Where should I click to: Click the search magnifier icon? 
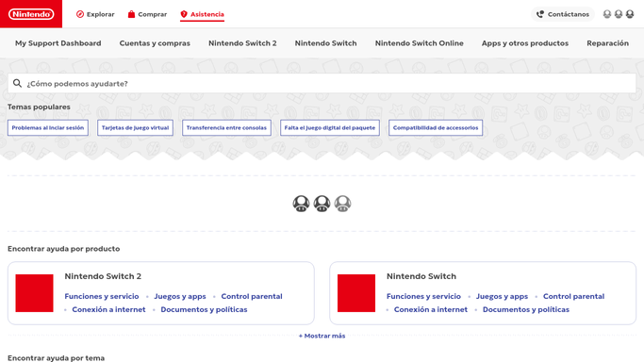[x=17, y=83]
